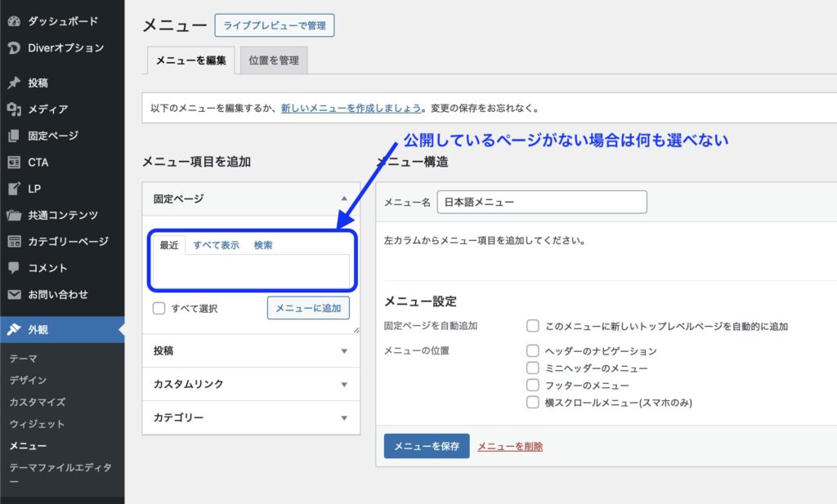Switch to the '位置を管理' tab

[x=274, y=60]
